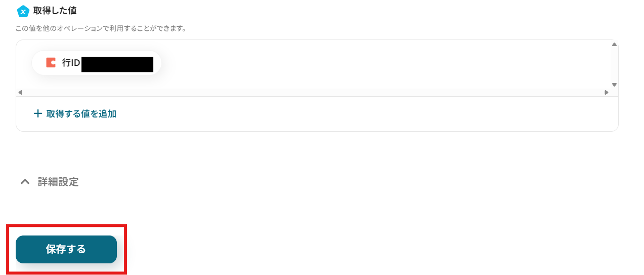
Task: Collapse 詳細設定 using its chevron arrow
Action: pos(25,182)
